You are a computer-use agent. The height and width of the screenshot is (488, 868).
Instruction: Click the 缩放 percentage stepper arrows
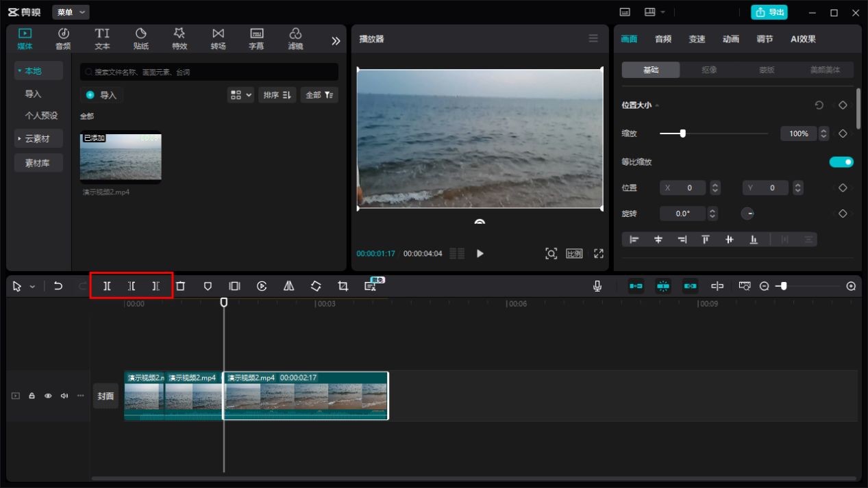(x=824, y=133)
